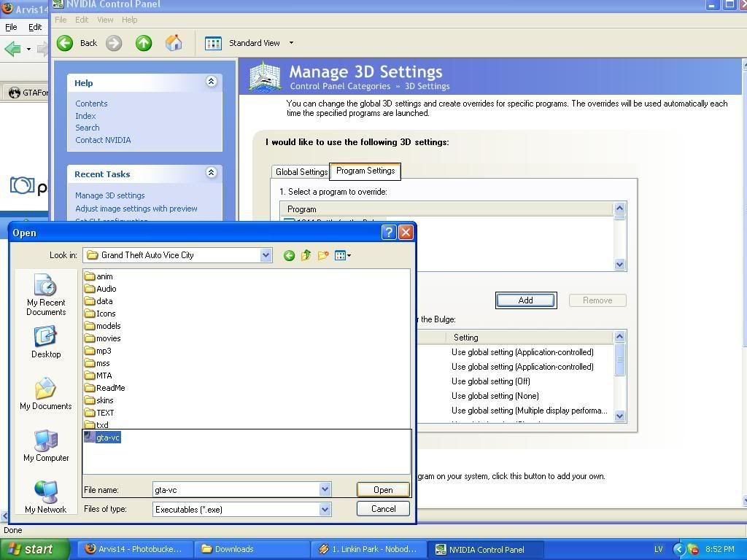The width and height of the screenshot is (747, 560).
Task: Select the skins folder
Action: [99, 400]
